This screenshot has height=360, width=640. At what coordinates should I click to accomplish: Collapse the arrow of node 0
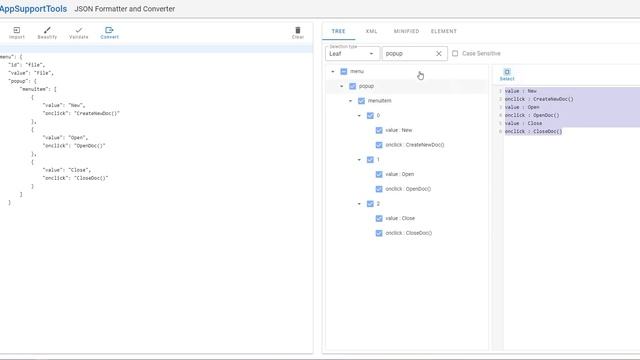[x=359, y=116]
